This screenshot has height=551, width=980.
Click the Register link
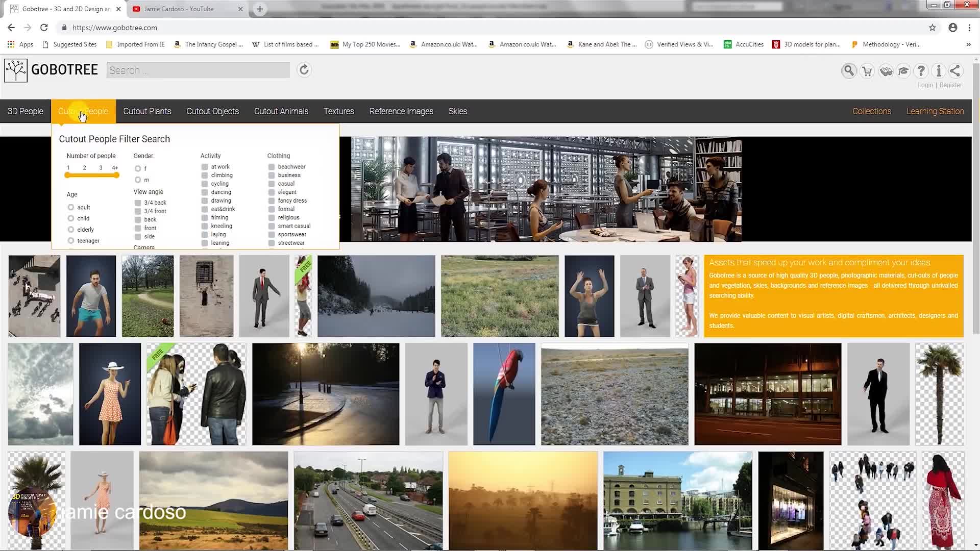point(950,85)
